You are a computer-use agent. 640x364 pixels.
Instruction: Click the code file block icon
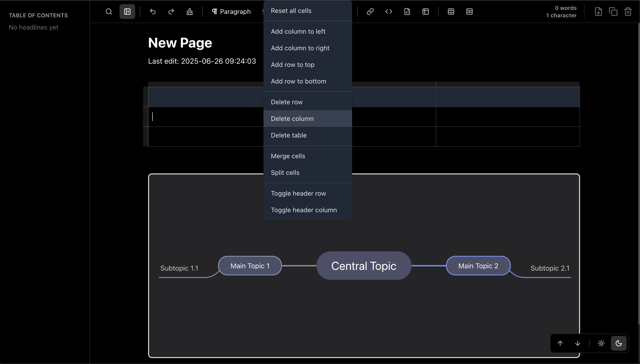pyautogui.click(x=407, y=12)
